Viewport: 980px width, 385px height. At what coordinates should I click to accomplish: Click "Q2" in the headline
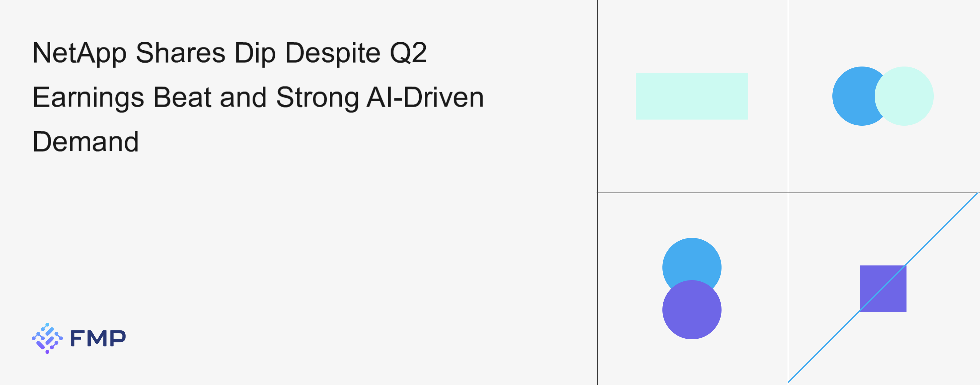tap(408, 53)
